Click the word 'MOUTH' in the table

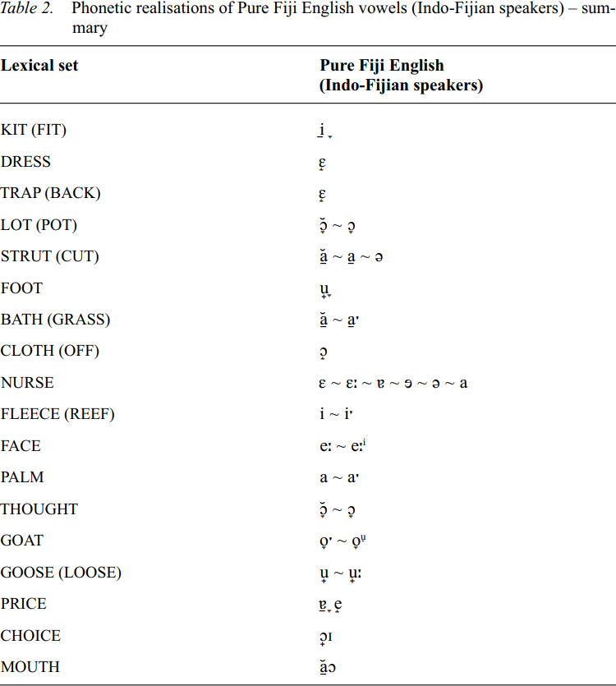[30, 667]
